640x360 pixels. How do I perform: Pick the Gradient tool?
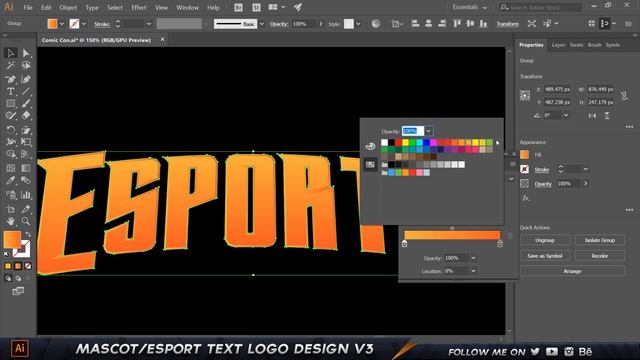point(26,168)
